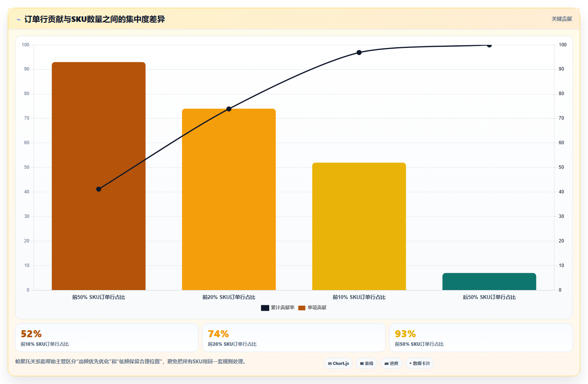Click the orange 前20% SKU bar
Image resolution: width=588 pixels, height=384 pixels.
coord(229,199)
